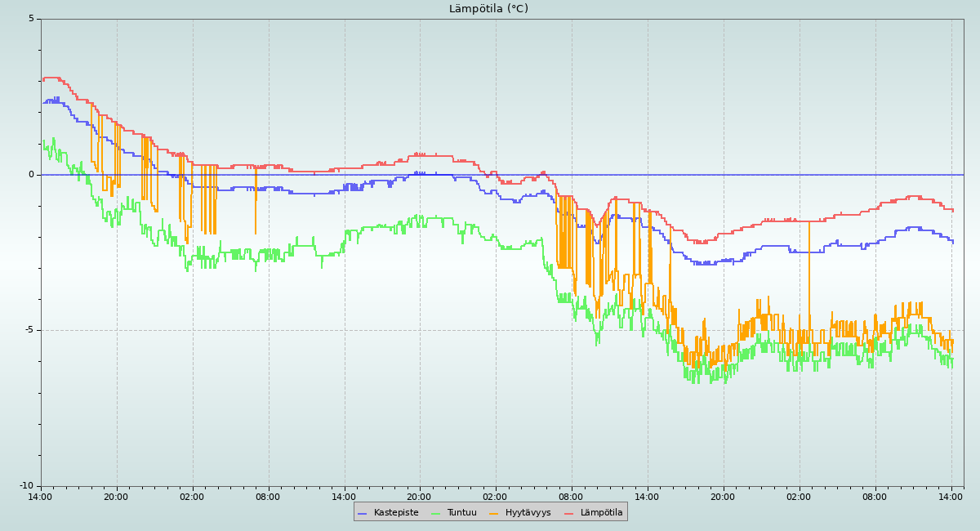
Task: Click the y-axis label -5
Action: 30,330
